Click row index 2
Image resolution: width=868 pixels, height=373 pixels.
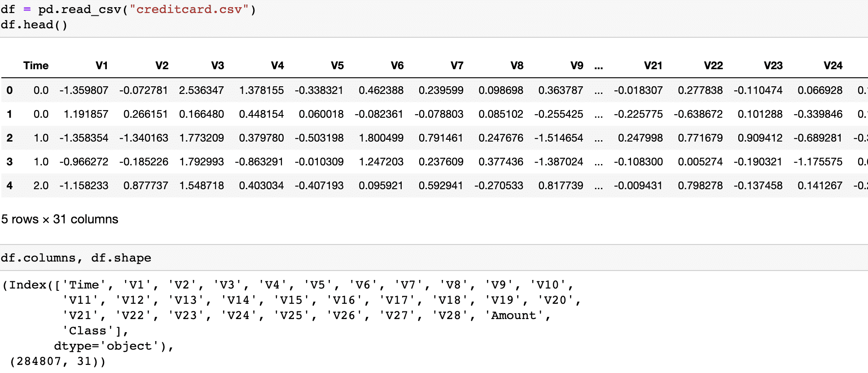[9, 138]
